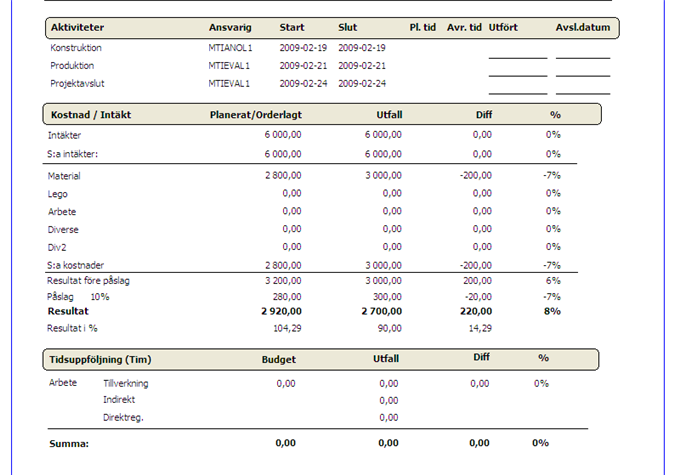Select the Tillverkning row label

pos(126,383)
